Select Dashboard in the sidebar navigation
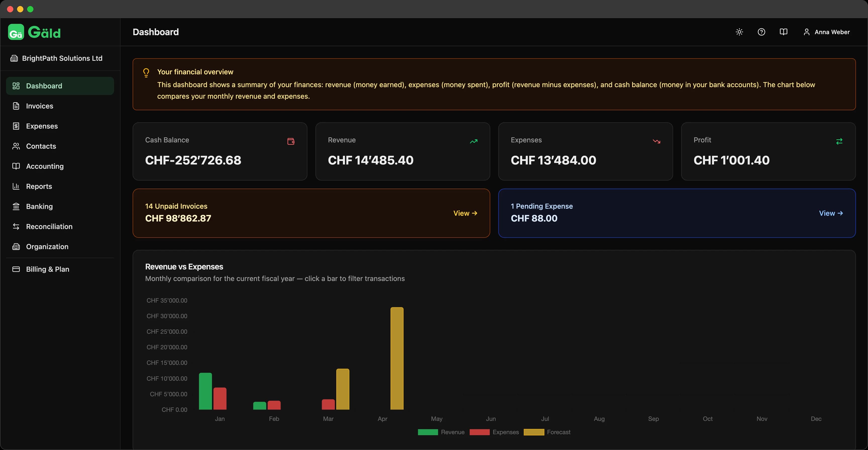Viewport: 868px width, 450px height. click(44, 86)
